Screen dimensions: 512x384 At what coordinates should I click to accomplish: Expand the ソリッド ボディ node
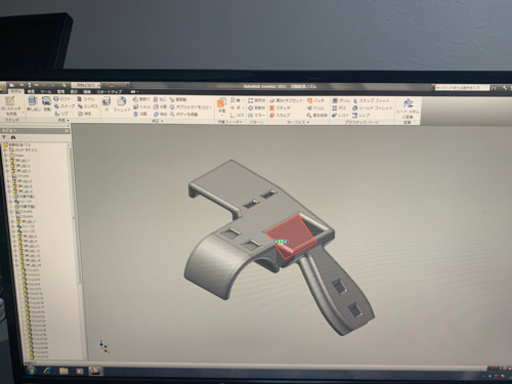[x=6, y=150]
